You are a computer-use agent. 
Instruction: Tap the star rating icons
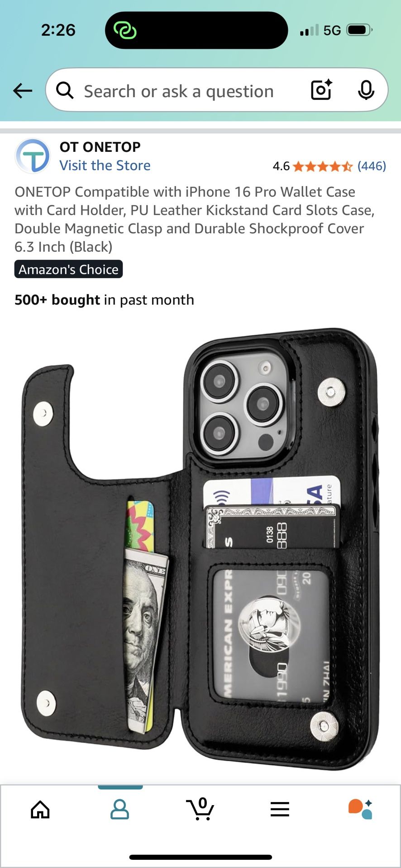(x=323, y=166)
